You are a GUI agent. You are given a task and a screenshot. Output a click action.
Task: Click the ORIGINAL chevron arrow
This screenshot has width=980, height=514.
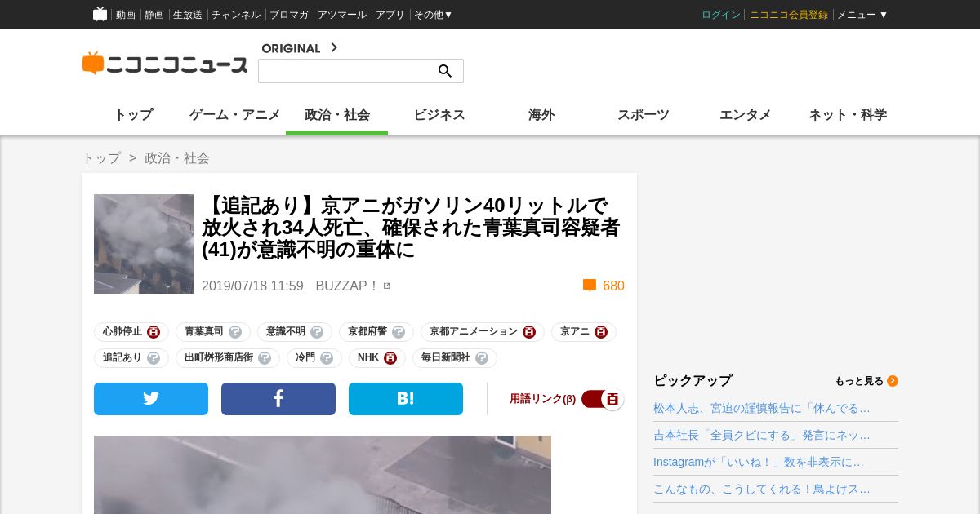pos(333,47)
